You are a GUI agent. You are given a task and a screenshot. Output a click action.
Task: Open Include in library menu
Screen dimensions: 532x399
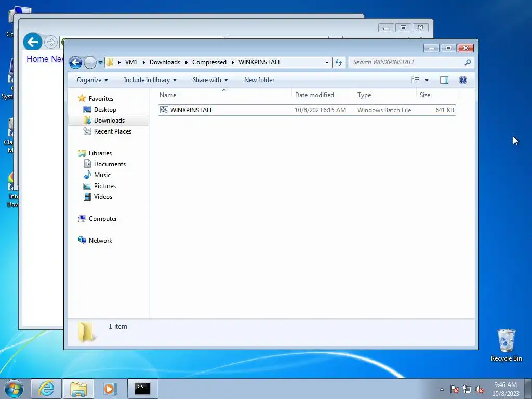point(150,80)
